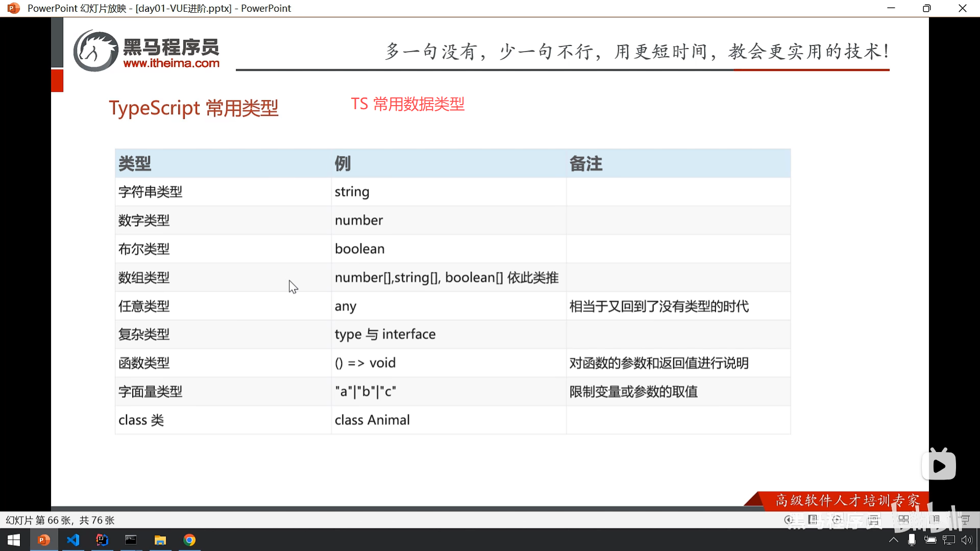Click the www.itheima.com link

171,63
